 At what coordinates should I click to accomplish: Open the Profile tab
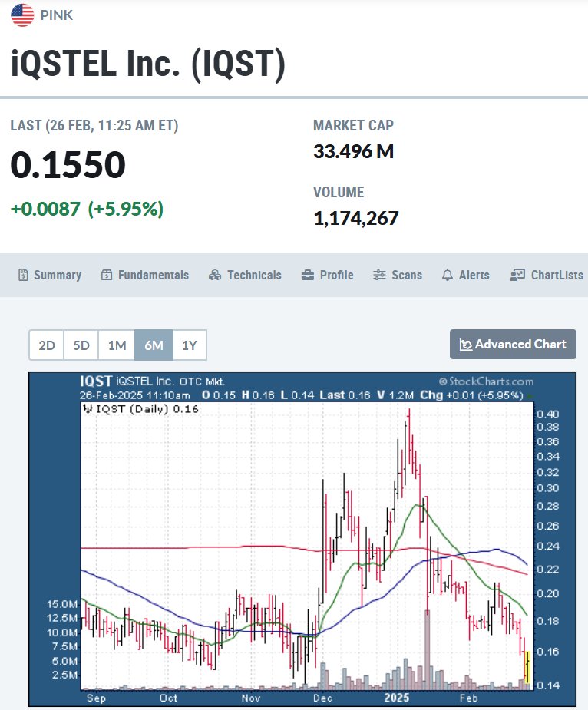click(327, 275)
